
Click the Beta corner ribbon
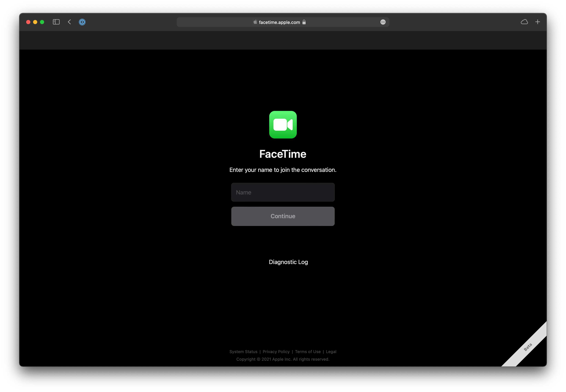point(528,347)
